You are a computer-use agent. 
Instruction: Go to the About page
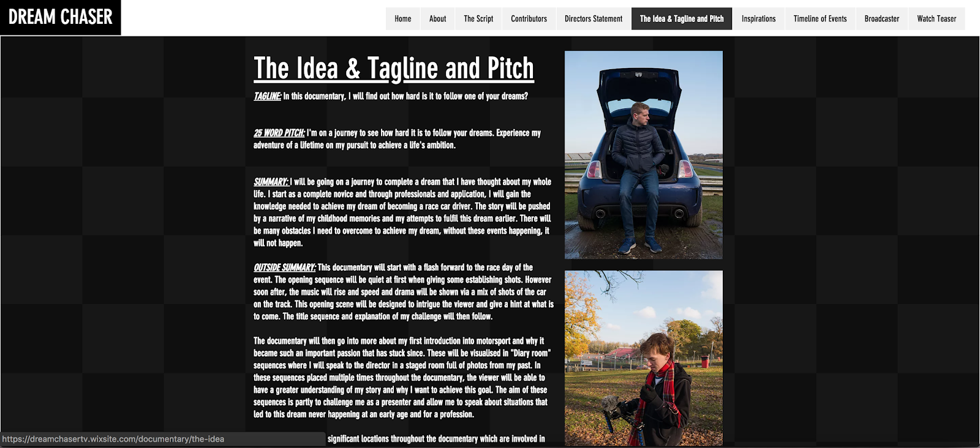click(438, 19)
